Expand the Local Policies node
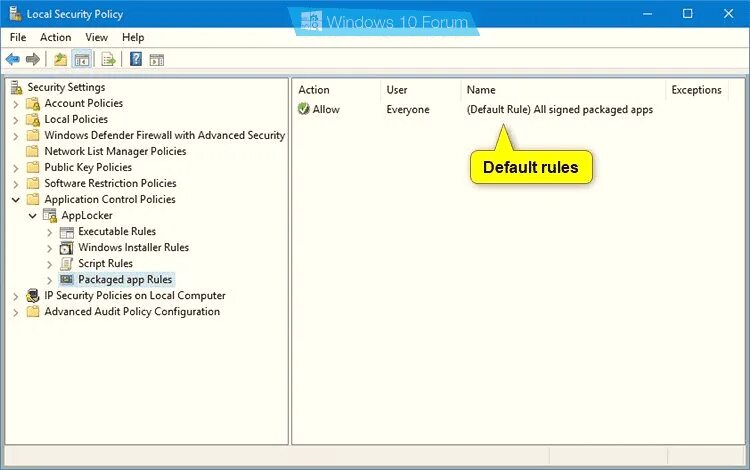 pyautogui.click(x=16, y=120)
